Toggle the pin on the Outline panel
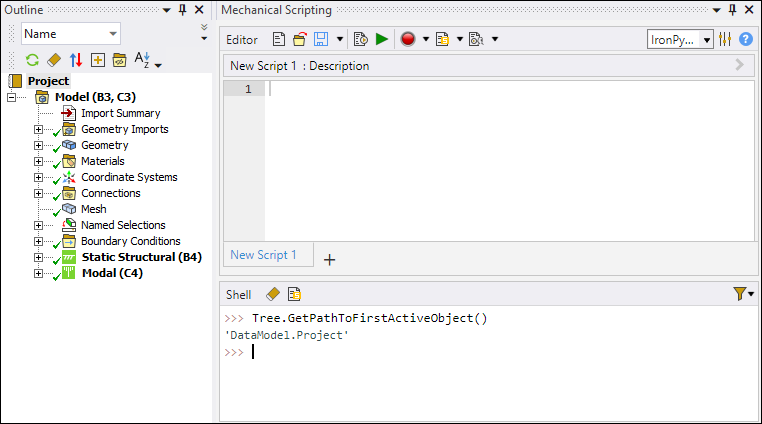Screen dimensions: 762x424 181,9
